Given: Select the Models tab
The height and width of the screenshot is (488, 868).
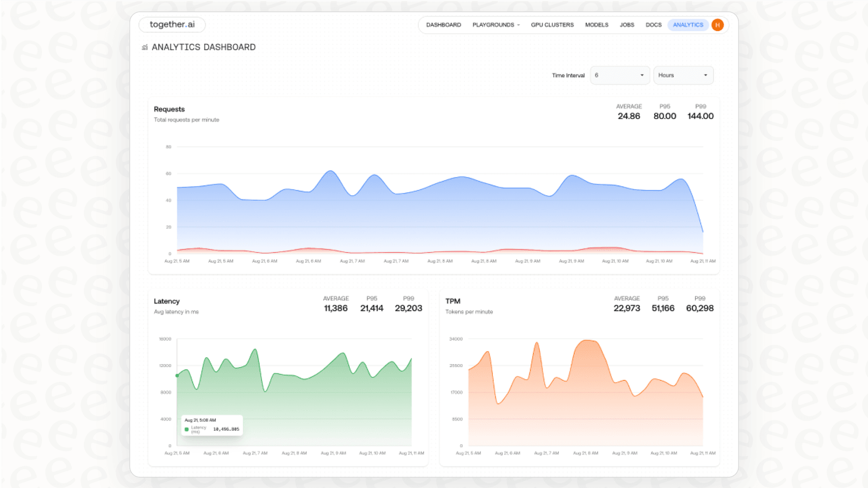Looking at the screenshot, I should [596, 24].
